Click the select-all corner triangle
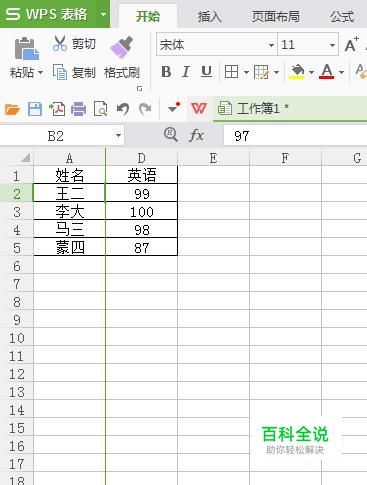 click(26, 158)
